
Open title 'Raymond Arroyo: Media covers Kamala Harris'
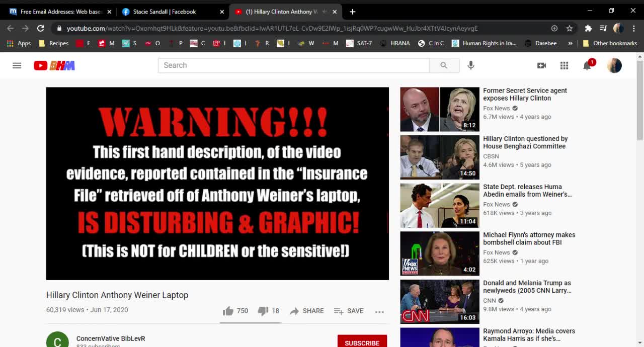tap(529, 335)
